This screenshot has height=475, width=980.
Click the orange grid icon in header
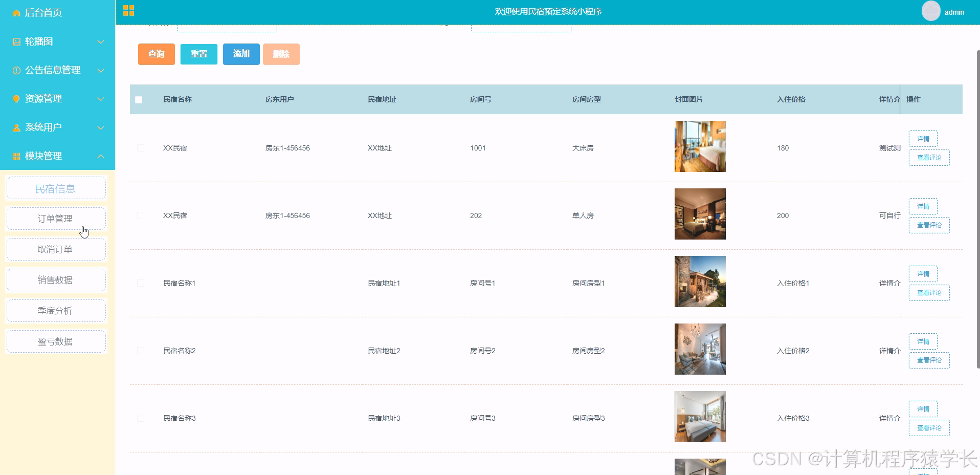point(128,10)
